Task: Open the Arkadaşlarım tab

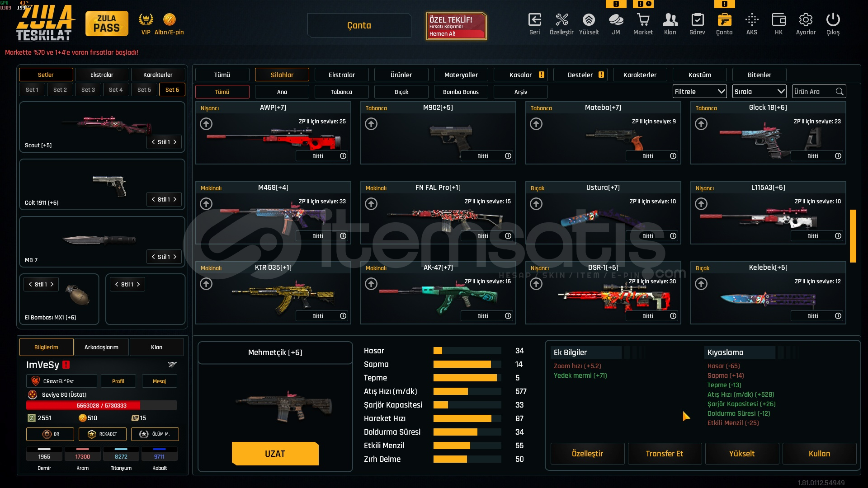Action: tap(101, 347)
